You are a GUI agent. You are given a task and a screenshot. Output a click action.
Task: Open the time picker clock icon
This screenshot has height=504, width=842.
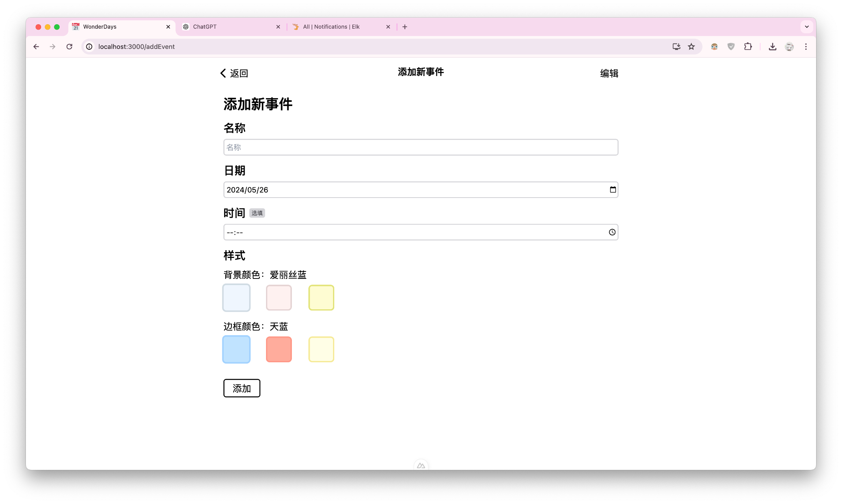point(612,232)
